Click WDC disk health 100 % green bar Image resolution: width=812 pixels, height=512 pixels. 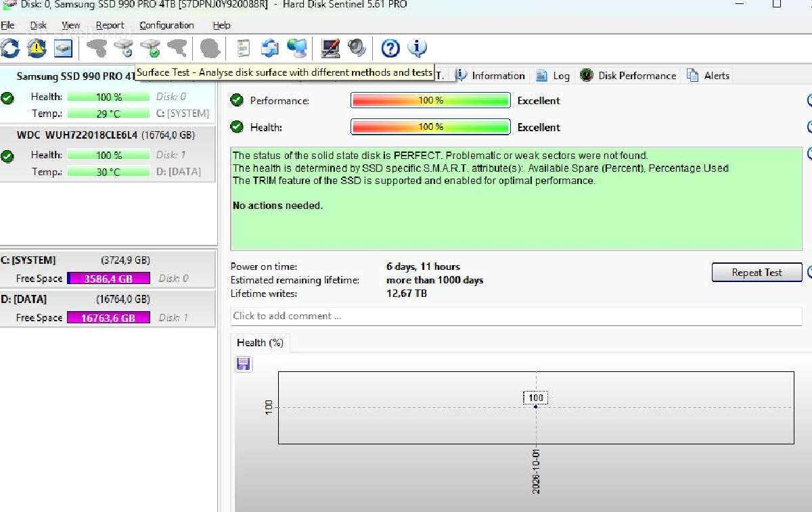[109, 155]
